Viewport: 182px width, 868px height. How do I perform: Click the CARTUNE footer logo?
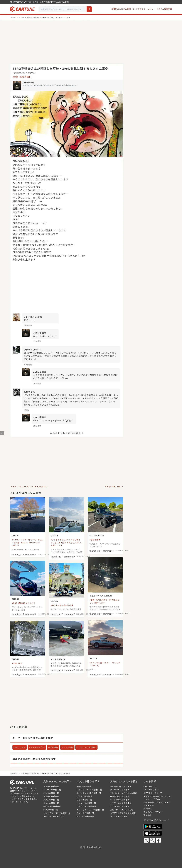point(22,782)
